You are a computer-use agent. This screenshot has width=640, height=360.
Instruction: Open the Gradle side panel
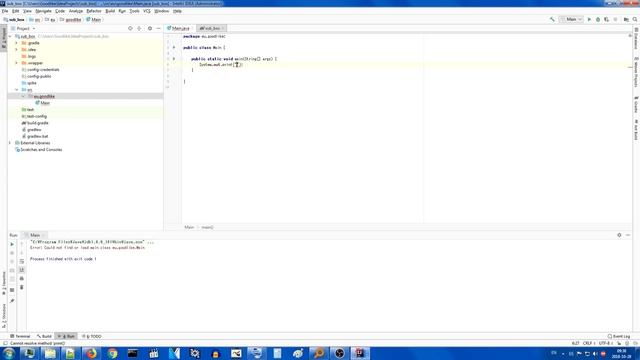click(636, 104)
